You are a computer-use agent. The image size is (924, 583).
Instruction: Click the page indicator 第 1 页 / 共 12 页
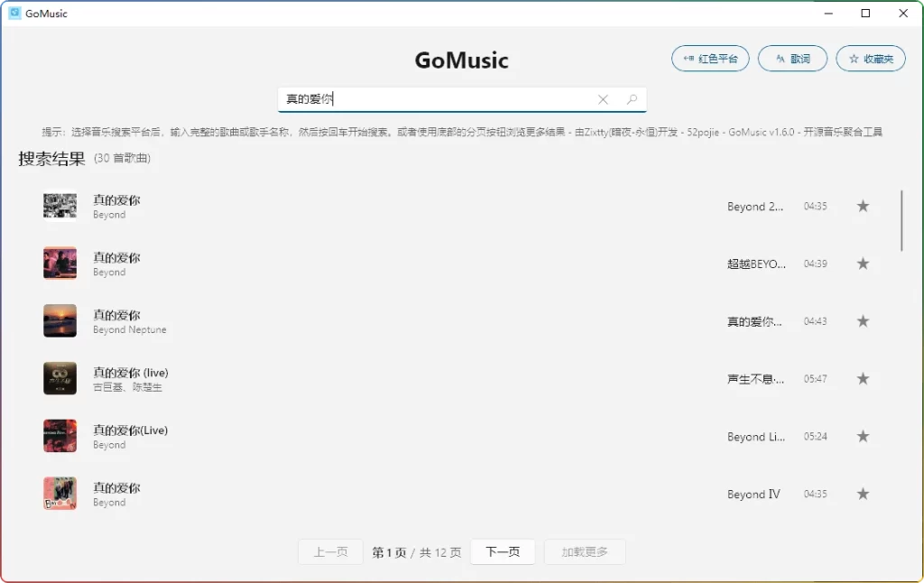point(417,552)
